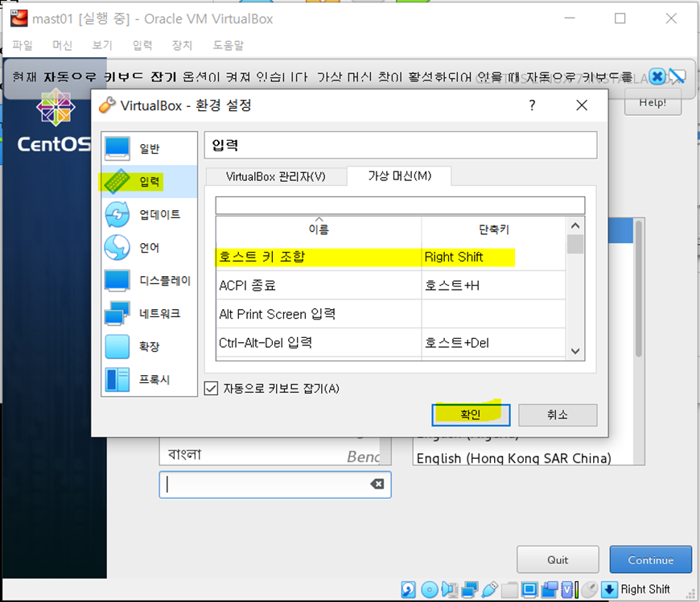Select English (Hong Kong SAR China) locale
Screen dimensions: 700x602
(514, 458)
